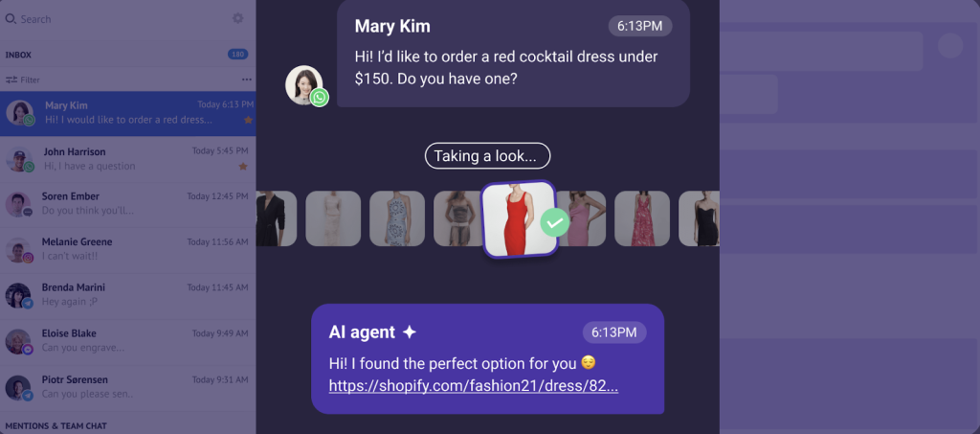The width and height of the screenshot is (980, 434).
Task: Click the inbox 180 unread badge
Action: click(237, 55)
